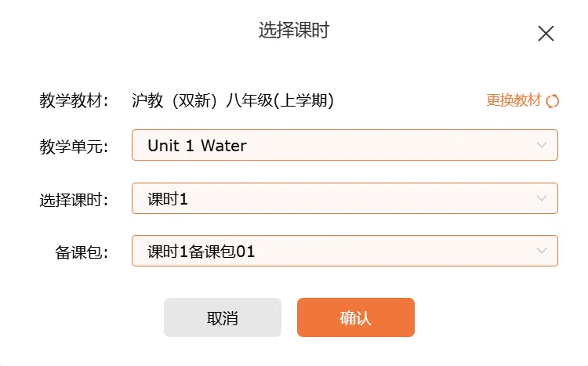The image size is (588, 366).
Task: Click the 更换教材 link text
Action: [514, 100]
